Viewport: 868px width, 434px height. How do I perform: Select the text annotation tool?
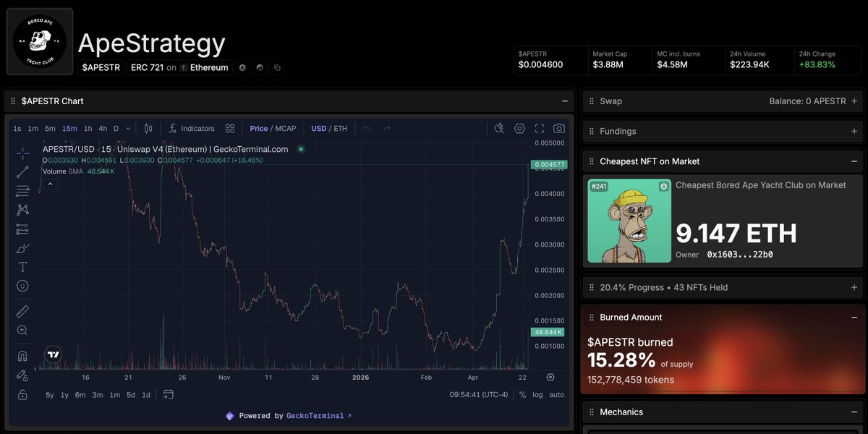(x=22, y=267)
